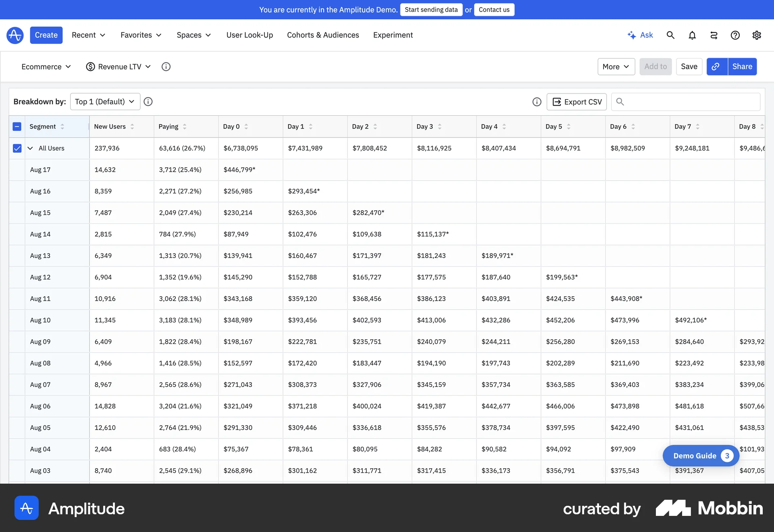This screenshot has height=532, width=774.
Task: Open the More dropdown menu
Action: 616,66
